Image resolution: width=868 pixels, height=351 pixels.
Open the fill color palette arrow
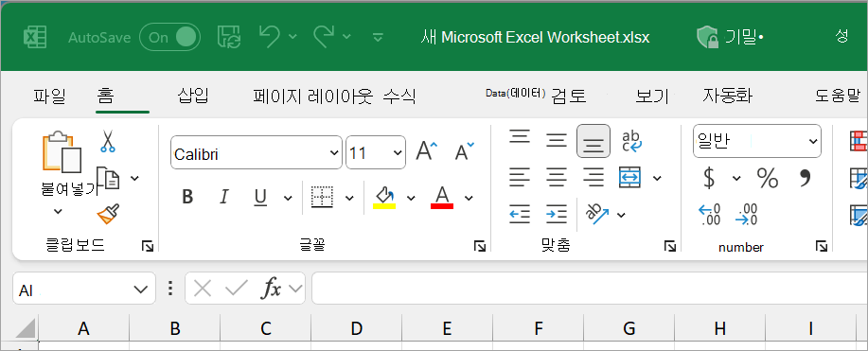click(x=411, y=198)
